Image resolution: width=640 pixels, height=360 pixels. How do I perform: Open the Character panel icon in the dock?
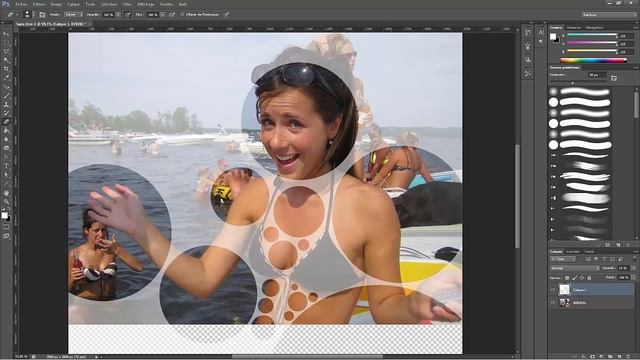click(x=541, y=33)
